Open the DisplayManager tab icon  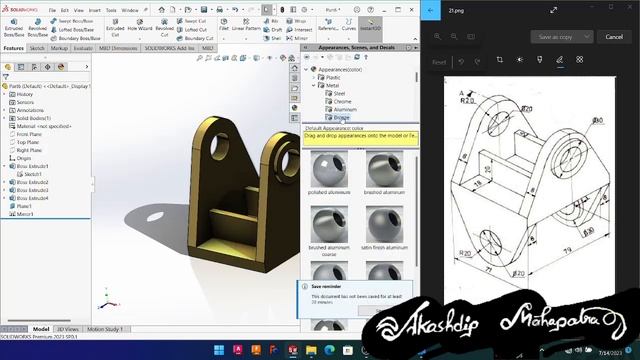click(x=61, y=67)
